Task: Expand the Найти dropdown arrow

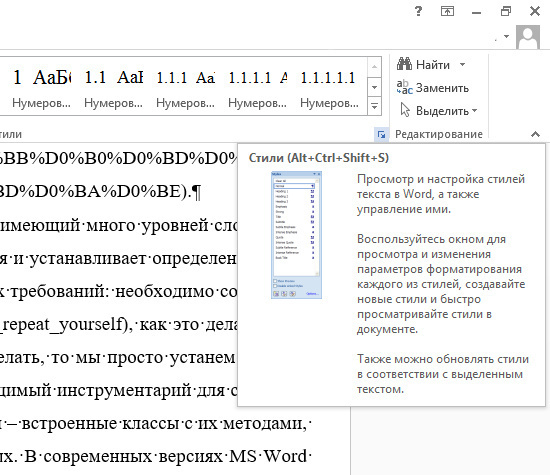Action: (462, 65)
